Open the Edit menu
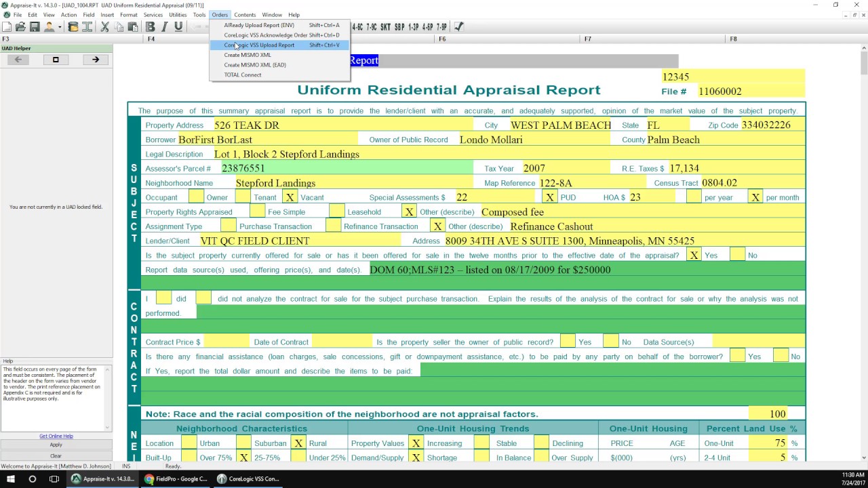868x488 pixels. tap(33, 15)
